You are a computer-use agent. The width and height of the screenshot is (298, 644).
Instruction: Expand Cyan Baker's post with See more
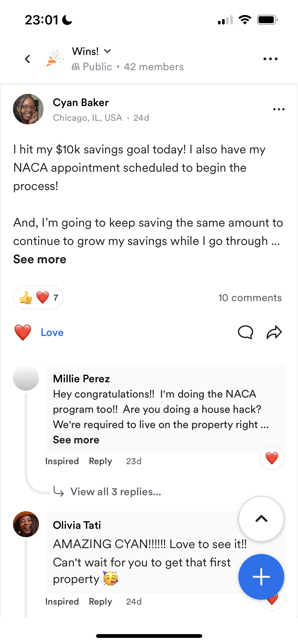point(40,259)
